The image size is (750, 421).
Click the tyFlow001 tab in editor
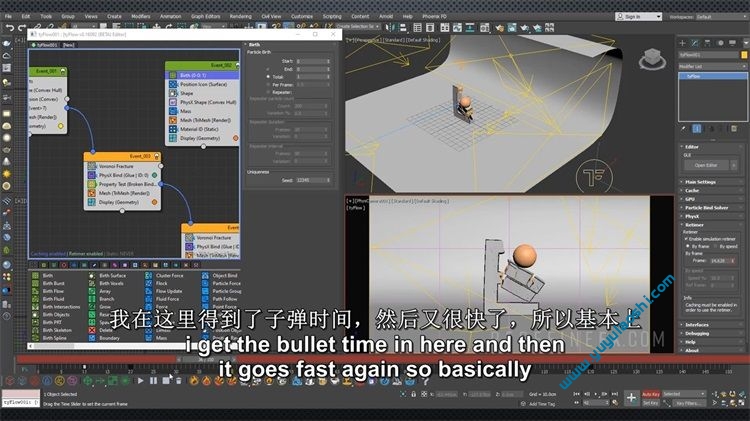tap(44, 45)
